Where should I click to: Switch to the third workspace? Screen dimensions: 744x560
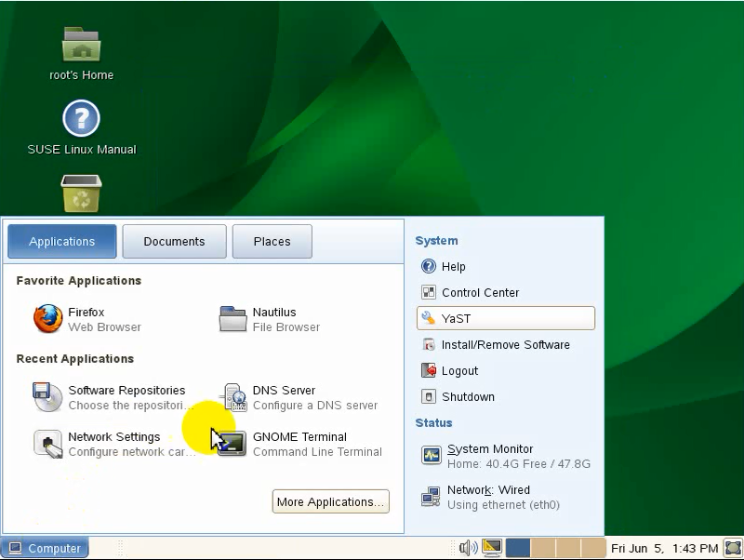(x=568, y=548)
